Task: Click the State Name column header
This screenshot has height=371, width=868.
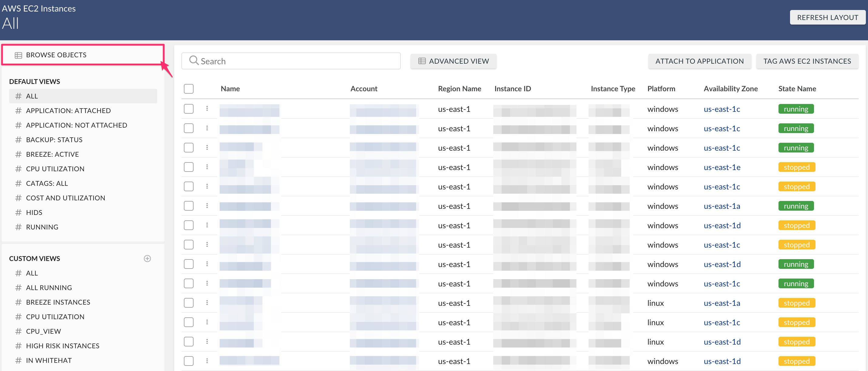Action: point(797,89)
